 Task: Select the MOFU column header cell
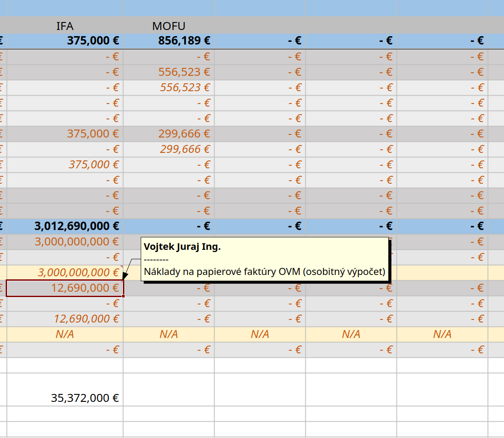[169, 26]
